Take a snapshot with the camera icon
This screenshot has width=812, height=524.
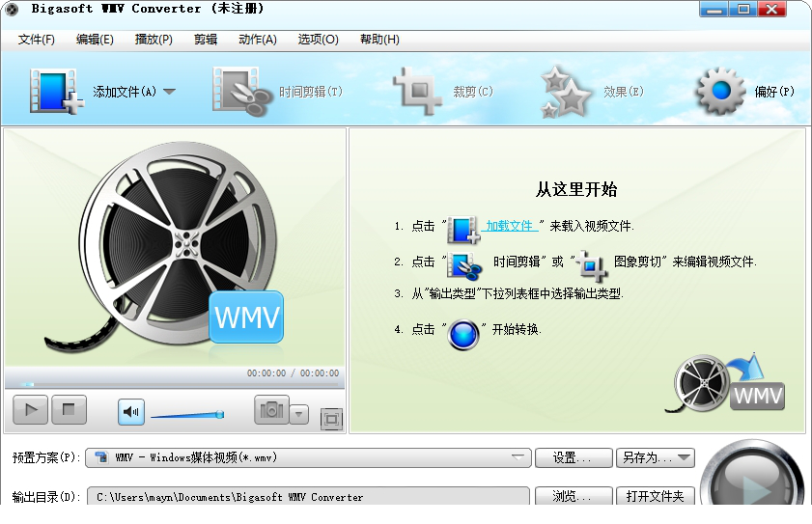pyautogui.click(x=271, y=409)
